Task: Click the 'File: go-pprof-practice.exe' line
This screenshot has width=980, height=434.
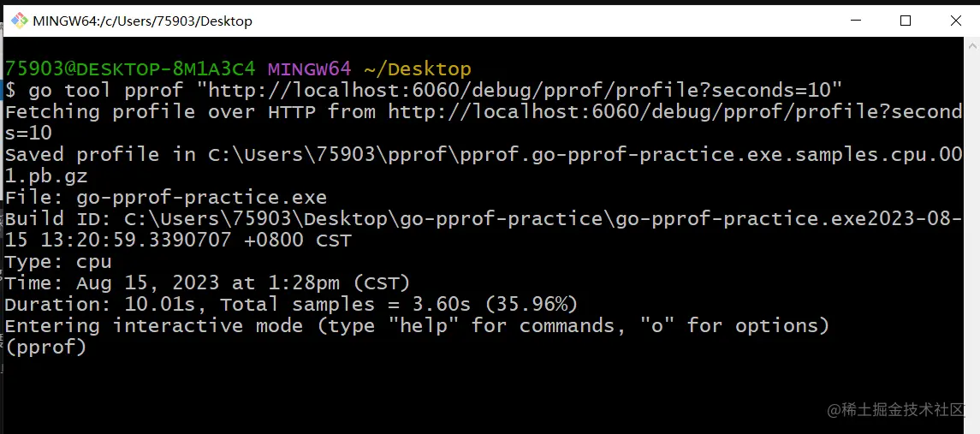Action: click(x=165, y=197)
